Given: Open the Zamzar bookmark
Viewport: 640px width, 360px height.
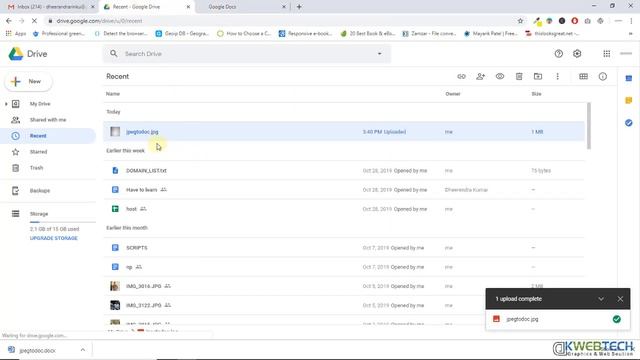Looking at the screenshot, I should [429, 33].
